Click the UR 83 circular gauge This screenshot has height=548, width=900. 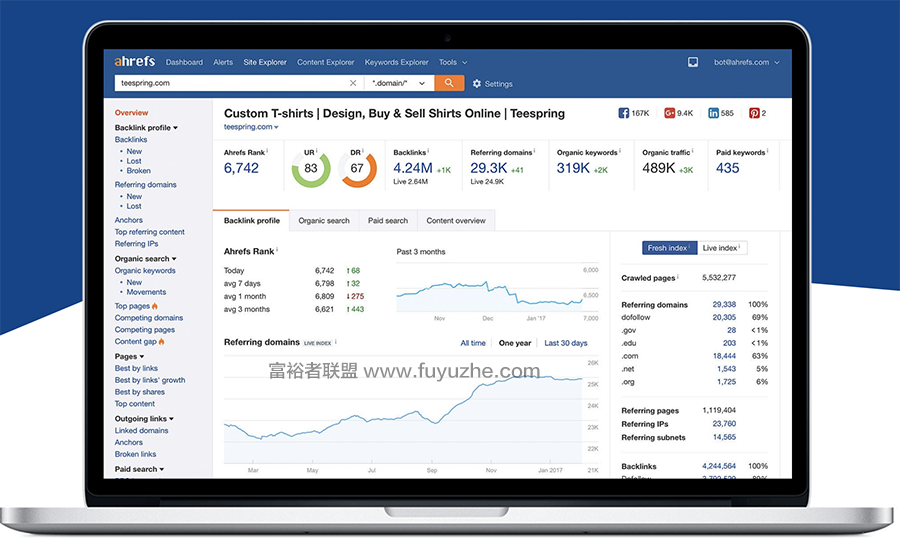pyautogui.click(x=311, y=169)
